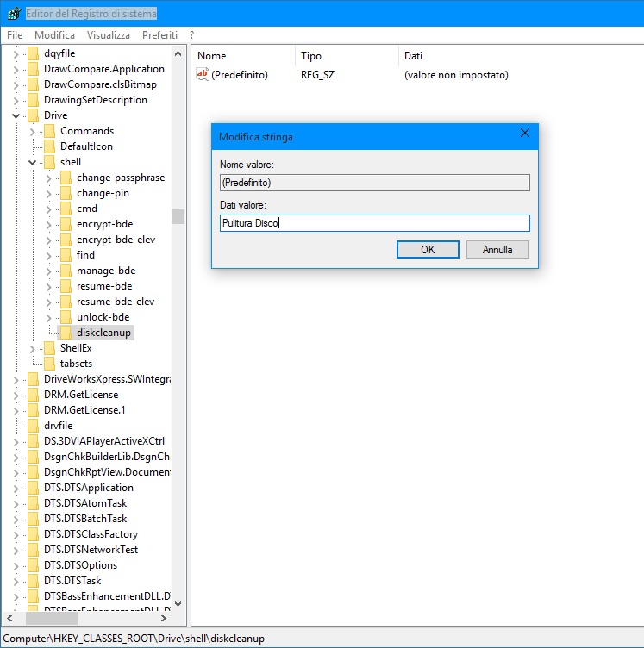
Task: Collapse the shell tree node
Action: 33,162
